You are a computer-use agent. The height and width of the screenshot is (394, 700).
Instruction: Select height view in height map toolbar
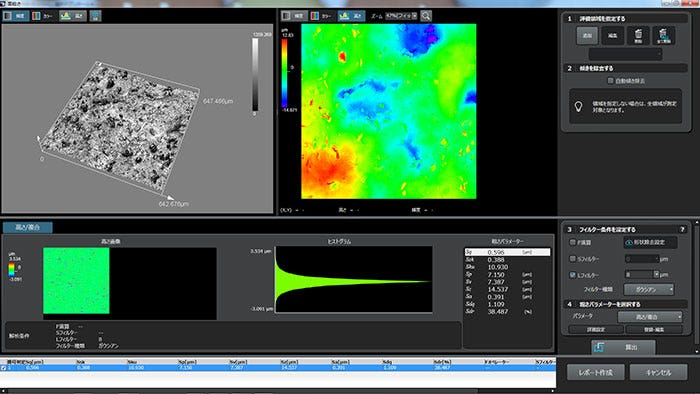pos(351,16)
